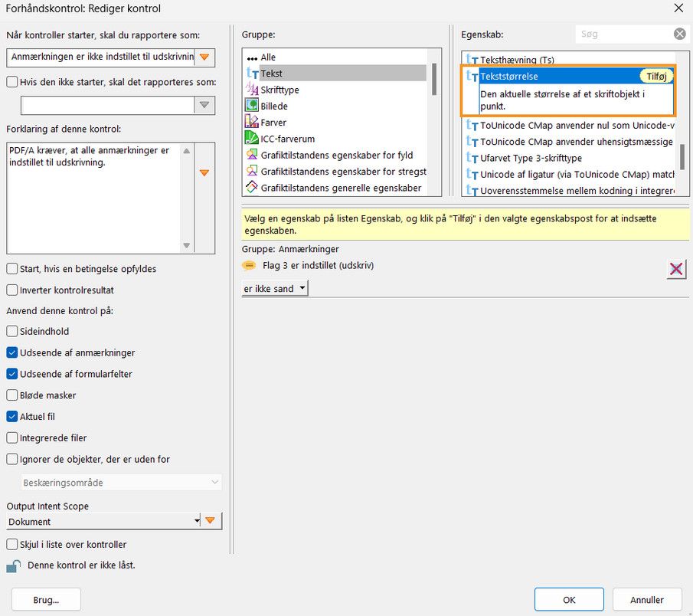Toggle Inverter kontrolresultat checkbox
The image size is (693, 616).
point(12,290)
